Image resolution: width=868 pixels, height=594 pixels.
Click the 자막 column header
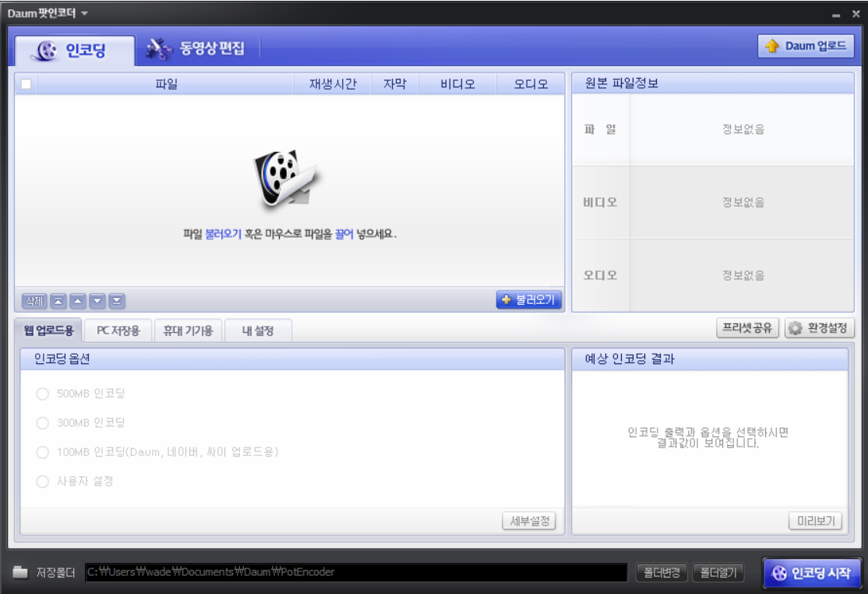tap(395, 84)
